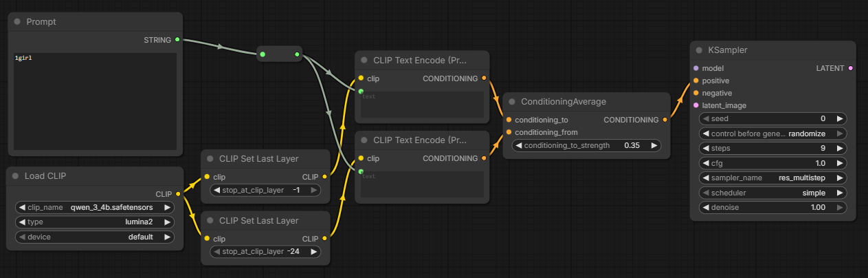This screenshot has width=868, height=278.
Task: Select next scheduler with the right arrow
Action: (839, 193)
